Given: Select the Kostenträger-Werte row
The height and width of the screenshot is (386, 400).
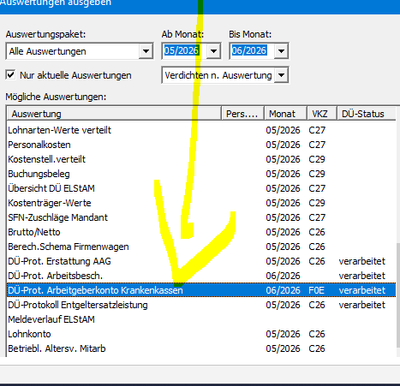Looking at the screenshot, I should [201, 203].
